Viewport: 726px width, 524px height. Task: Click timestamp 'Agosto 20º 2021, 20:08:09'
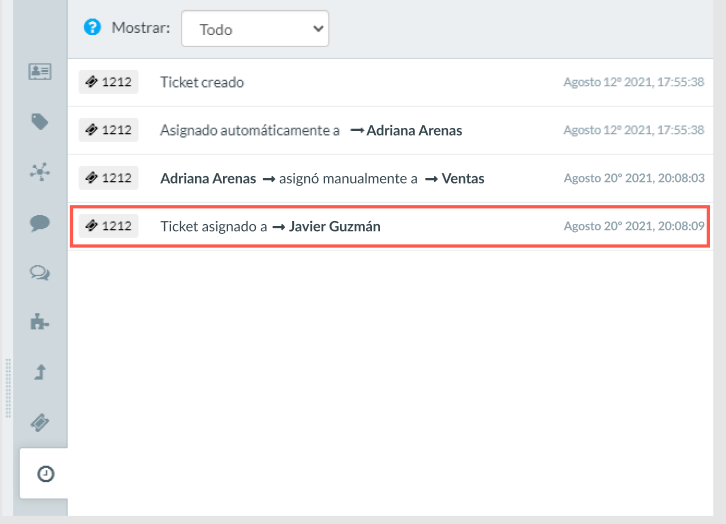(x=634, y=226)
